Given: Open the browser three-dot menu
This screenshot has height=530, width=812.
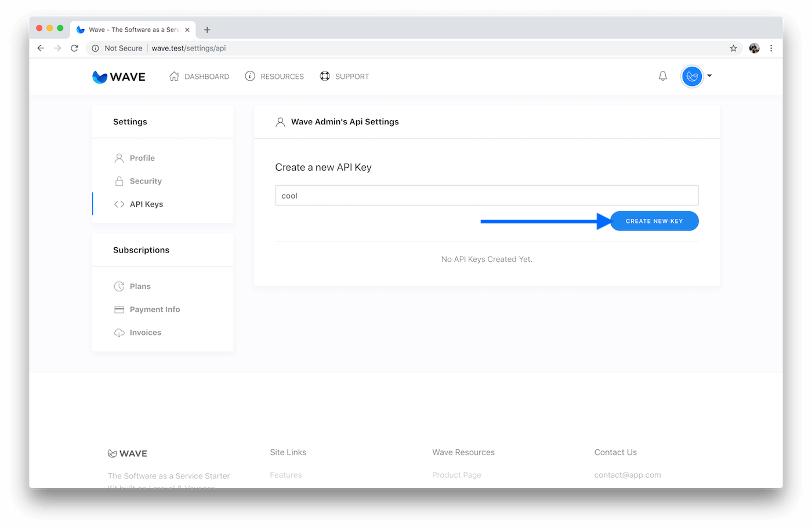Looking at the screenshot, I should [x=771, y=48].
